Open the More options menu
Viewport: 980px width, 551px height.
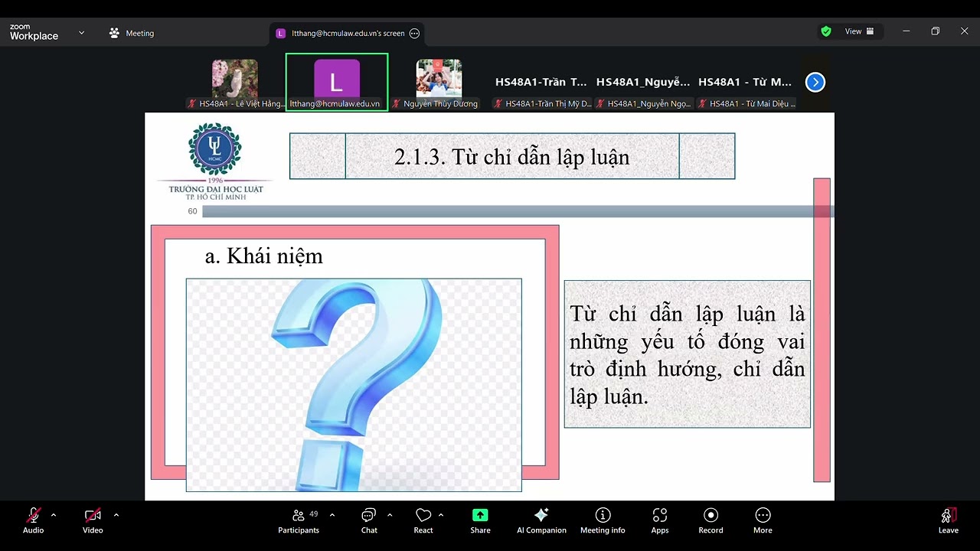pyautogui.click(x=763, y=520)
